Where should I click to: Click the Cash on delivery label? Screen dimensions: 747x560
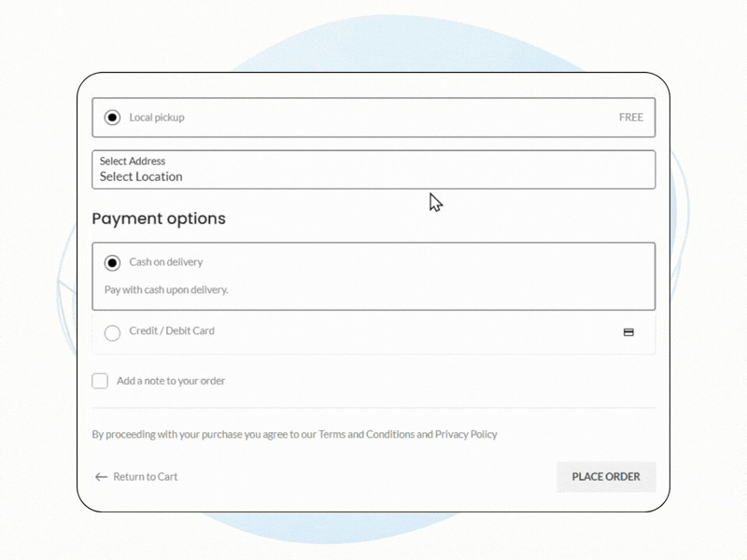[x=166, y=262]
